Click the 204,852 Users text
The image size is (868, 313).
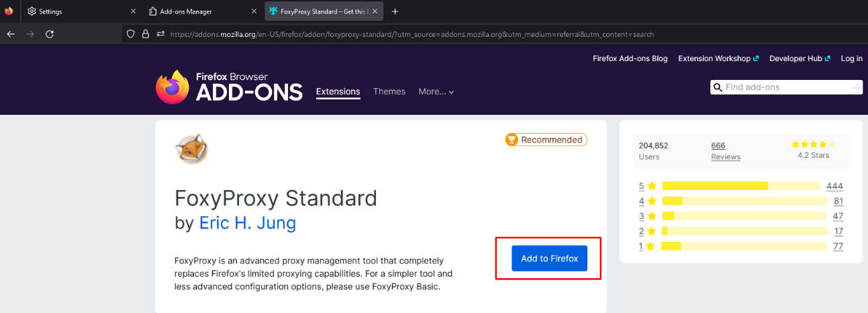point(653,151)
